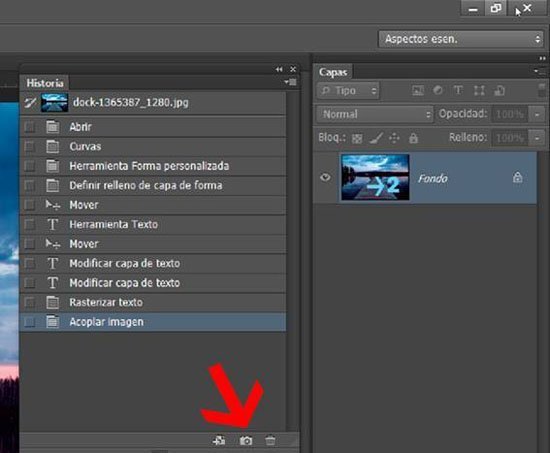Click the History panel vertical scrollbar
Image resolution: width=550 pixels, height=453 pixels.
(293, 261)
